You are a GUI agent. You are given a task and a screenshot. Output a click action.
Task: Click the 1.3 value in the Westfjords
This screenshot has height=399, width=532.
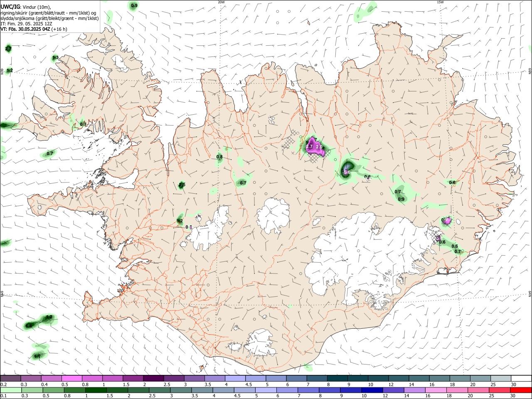[55, 58]
